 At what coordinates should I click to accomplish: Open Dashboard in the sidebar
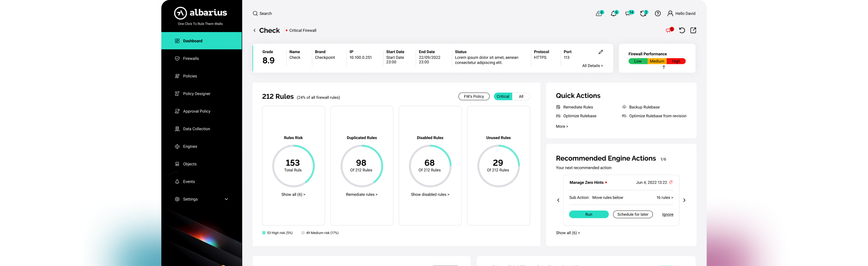point(201,41)
